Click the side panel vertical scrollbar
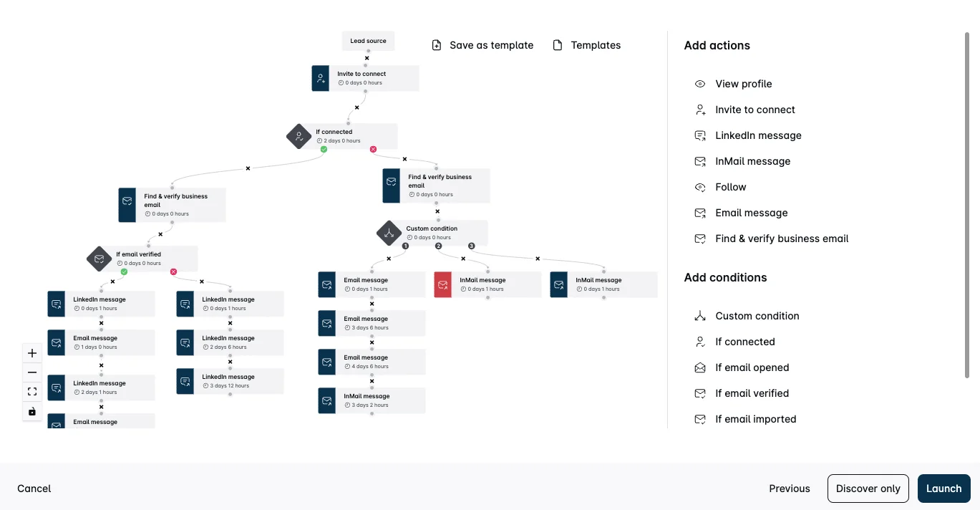Screen dimensions: 980x510 968,203
